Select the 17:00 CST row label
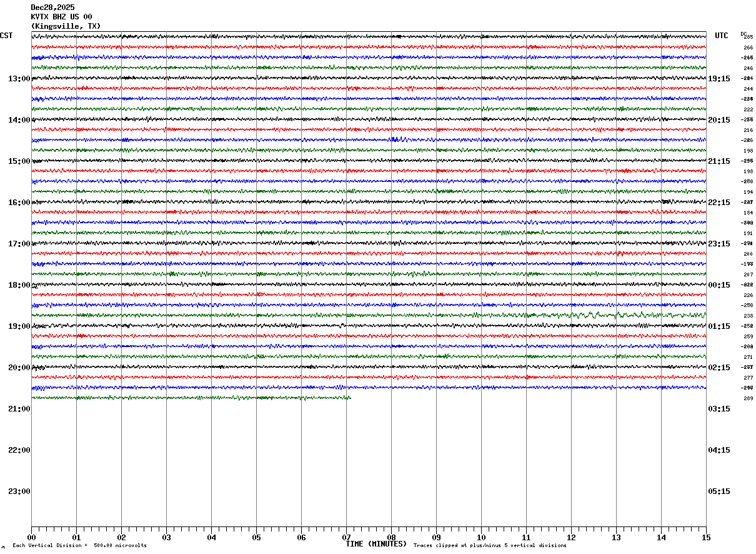 point(19,244)
